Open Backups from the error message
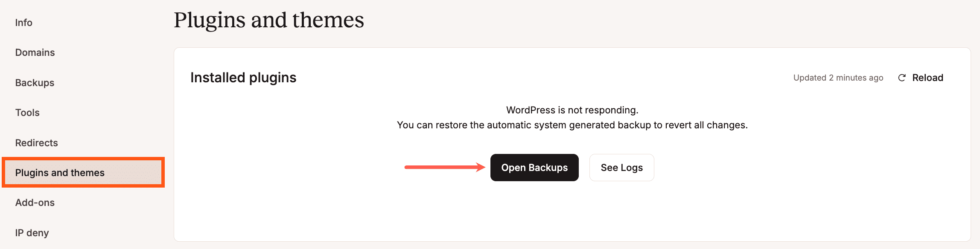 tap(534, 168)
